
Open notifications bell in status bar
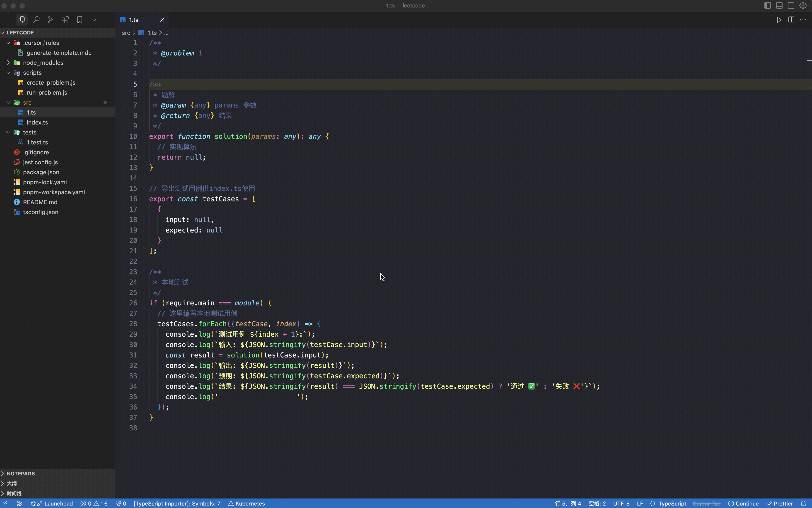tap(803, 503)
